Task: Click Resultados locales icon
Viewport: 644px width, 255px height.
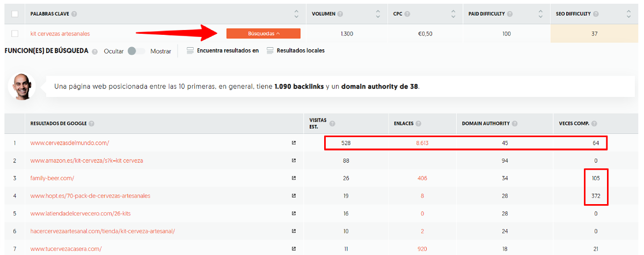Action: (x=270, y=51)
